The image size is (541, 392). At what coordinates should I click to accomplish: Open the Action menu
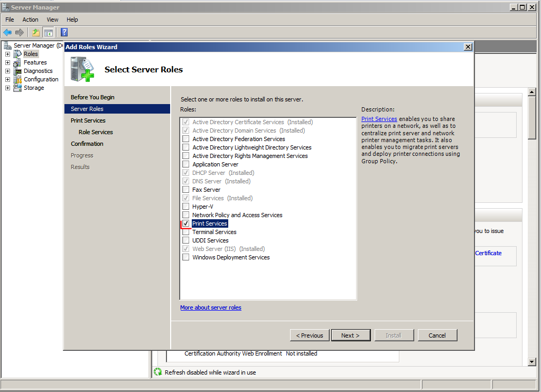coord(30,20)
